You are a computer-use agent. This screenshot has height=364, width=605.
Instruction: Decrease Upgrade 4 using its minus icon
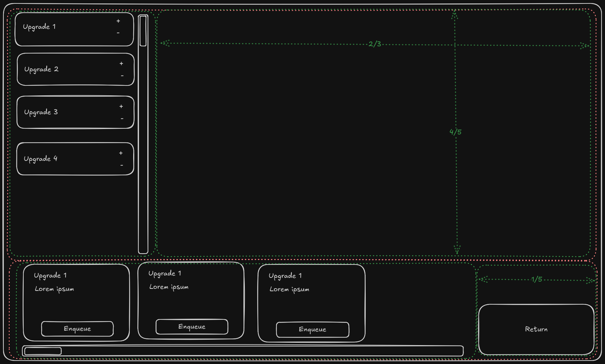pyautogui.click(x=122, y=165)
